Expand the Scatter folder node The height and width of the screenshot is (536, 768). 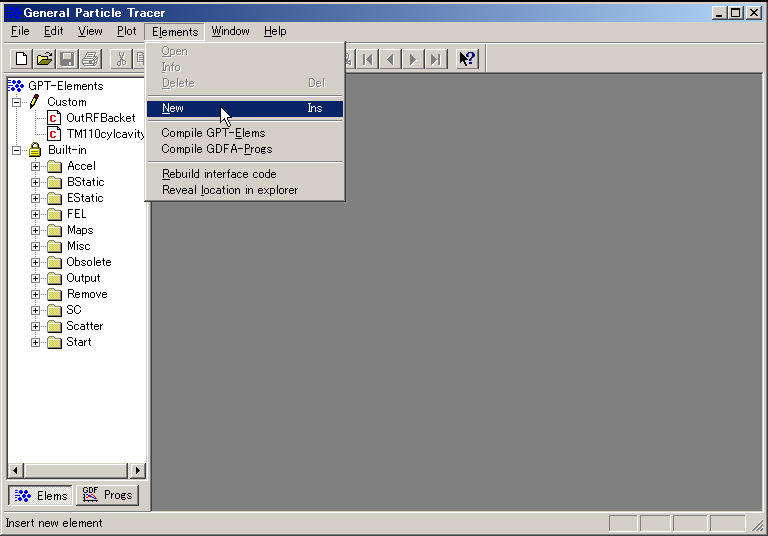[35, 326]
